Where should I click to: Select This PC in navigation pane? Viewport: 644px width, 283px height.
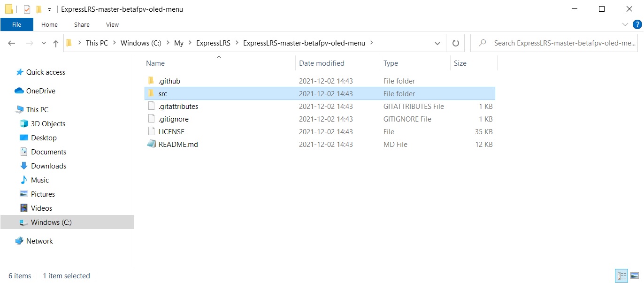click(x=37, y=109)
